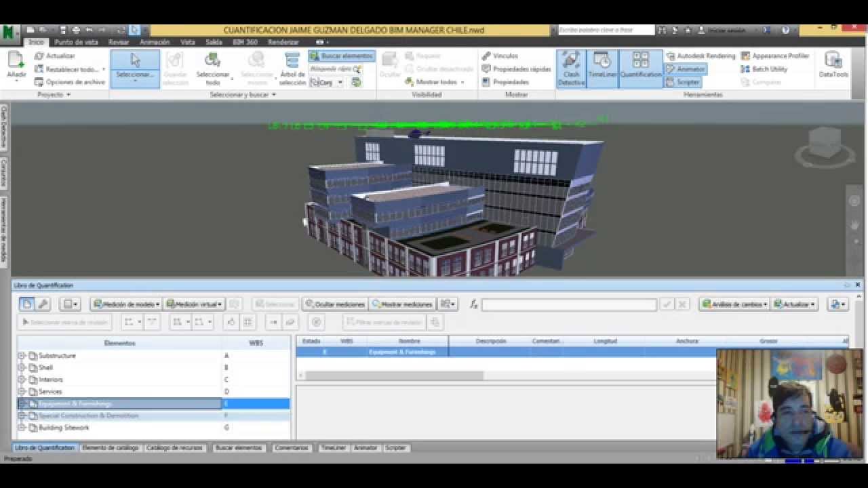Screen dimensions: 868x488
Task: Toggle Scripter in the ribbon
Action: tap(683, 82)
